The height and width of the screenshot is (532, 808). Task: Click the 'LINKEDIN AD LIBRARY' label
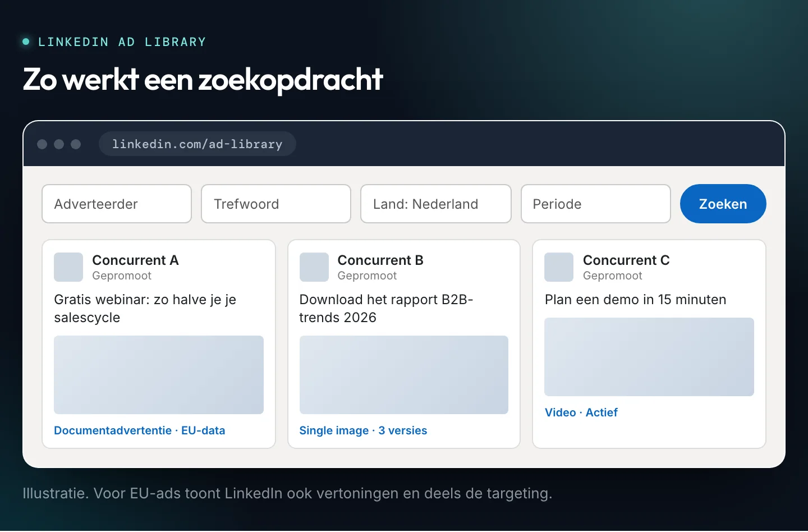click(122, 42)
